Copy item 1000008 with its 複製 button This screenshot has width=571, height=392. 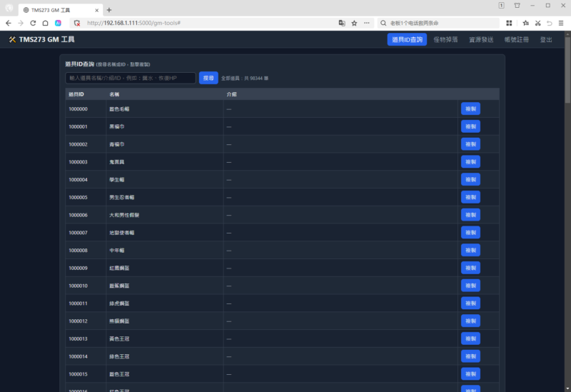pos(470,251)
